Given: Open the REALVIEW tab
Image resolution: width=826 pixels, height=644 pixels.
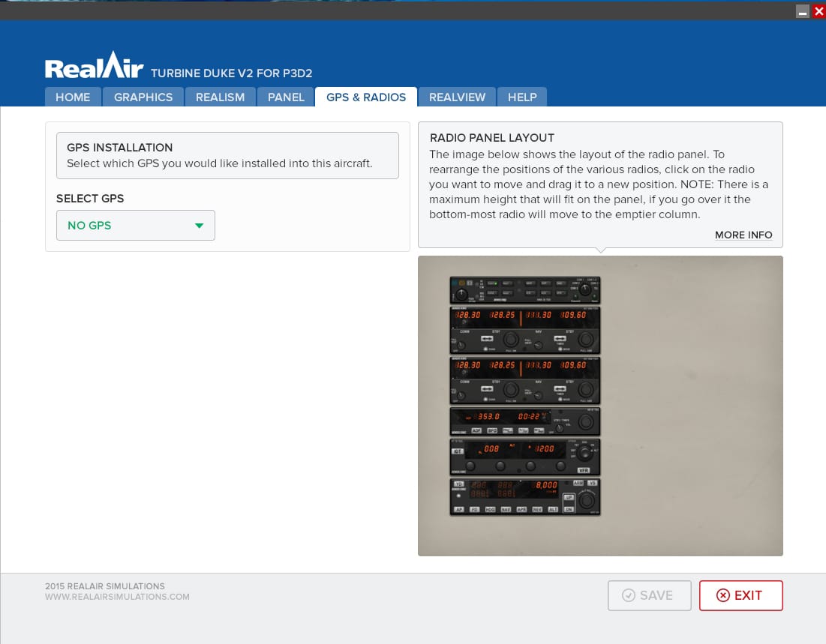Looking at the screenshot, I should point(457,97).
